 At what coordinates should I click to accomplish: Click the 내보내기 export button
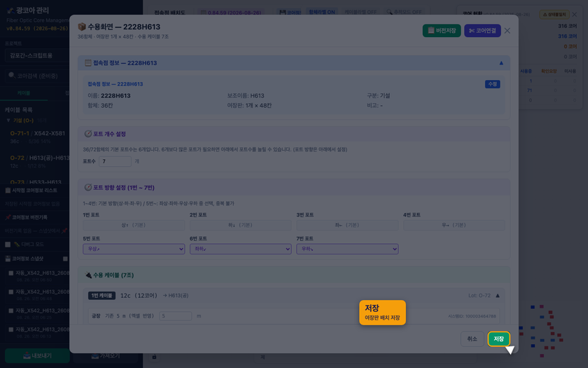pos(36,355)
